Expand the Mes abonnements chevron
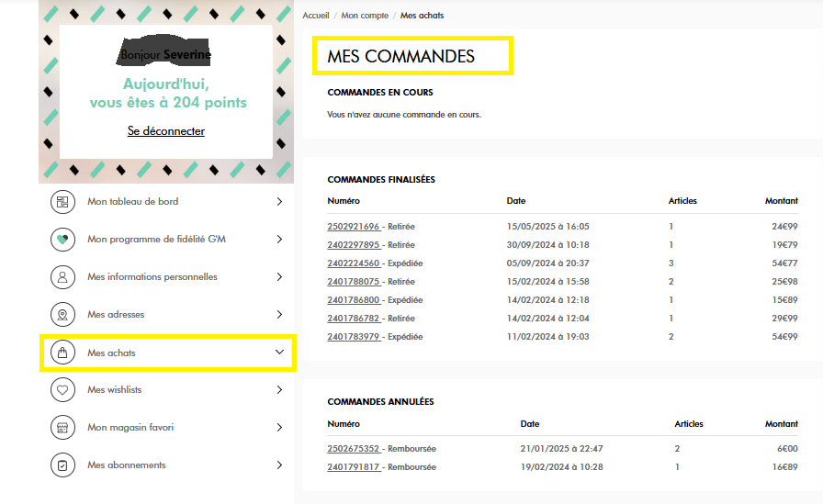Screen dimensions: 823x504 [x=279, y=465]
